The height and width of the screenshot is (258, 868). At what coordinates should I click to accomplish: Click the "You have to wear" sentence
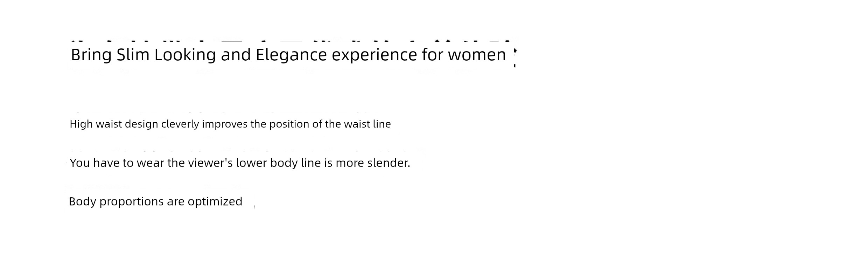(240, 163)
